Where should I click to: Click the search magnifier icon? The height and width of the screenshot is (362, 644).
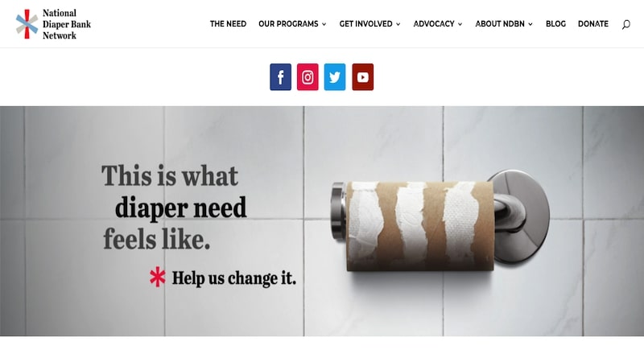[626, 24]
